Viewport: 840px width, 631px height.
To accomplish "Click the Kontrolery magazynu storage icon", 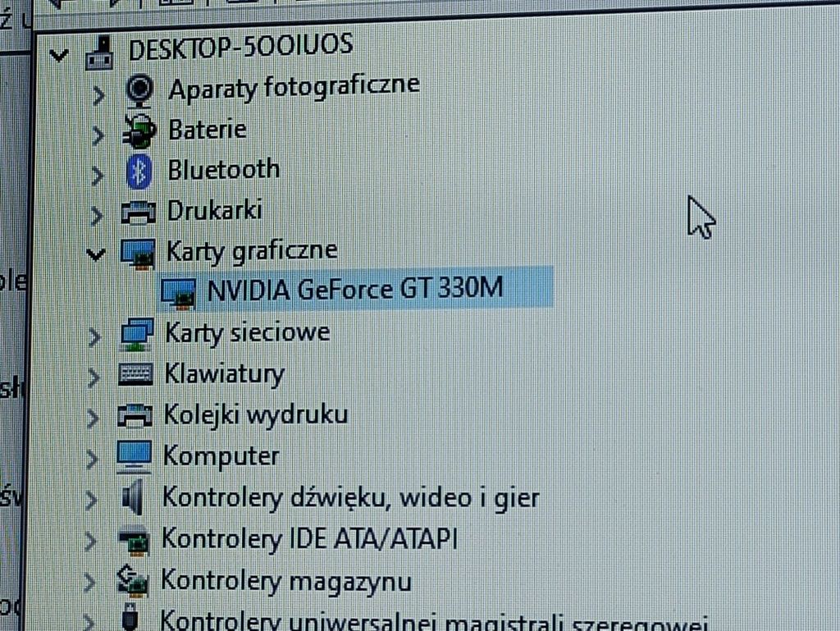I will point(132,581).
